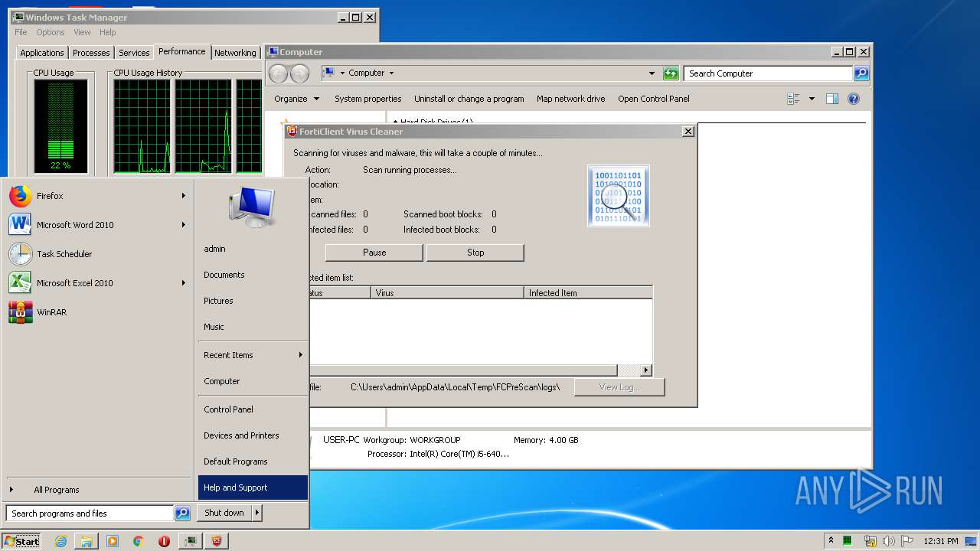Image resolution: width=980 pixels, height=551 pixels.
Task: Show hidden tray icons arrow
Action: 831,541
